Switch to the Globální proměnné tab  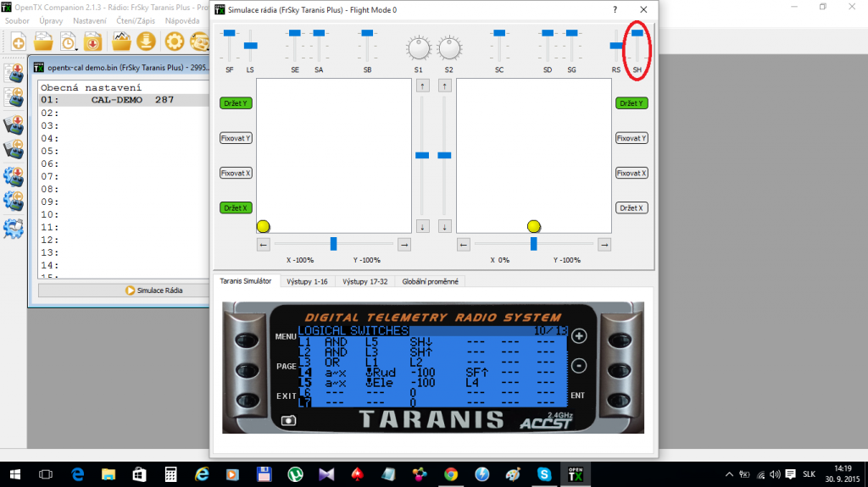pyautogui.click(x=432, y=280)
